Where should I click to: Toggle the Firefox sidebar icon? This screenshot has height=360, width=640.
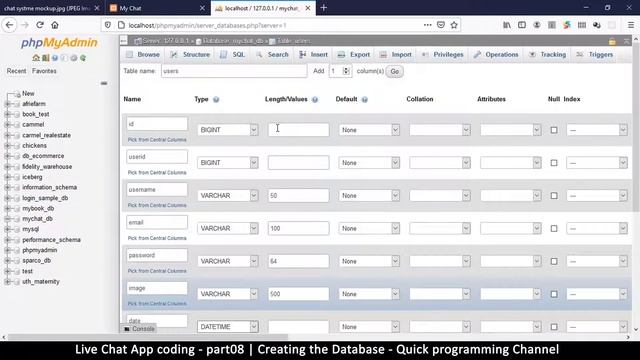point(522,25)
